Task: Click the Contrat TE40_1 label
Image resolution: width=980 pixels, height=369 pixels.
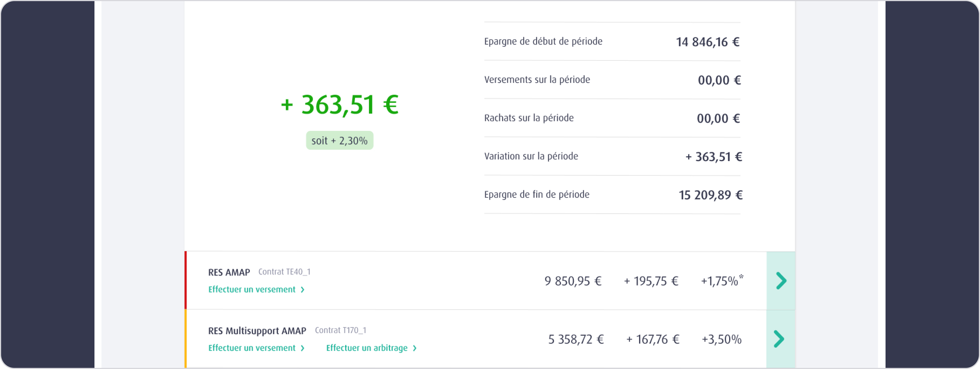Action: [x=284, y=272]
